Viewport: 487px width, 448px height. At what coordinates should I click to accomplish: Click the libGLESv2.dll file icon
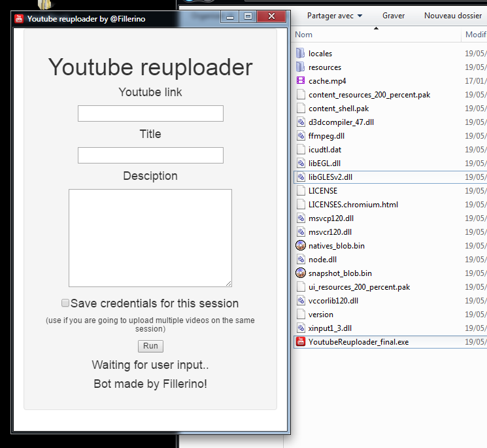[300, 177]
